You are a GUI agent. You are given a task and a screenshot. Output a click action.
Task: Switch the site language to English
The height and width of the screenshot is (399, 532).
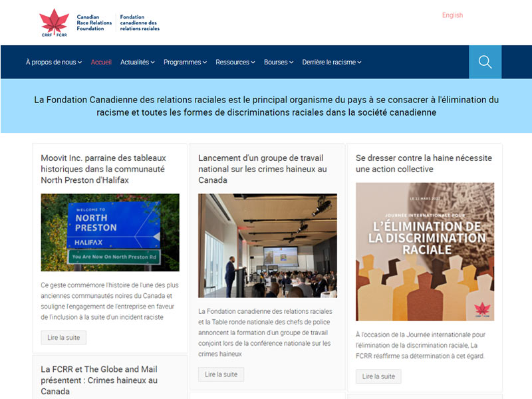coord(452,15)
